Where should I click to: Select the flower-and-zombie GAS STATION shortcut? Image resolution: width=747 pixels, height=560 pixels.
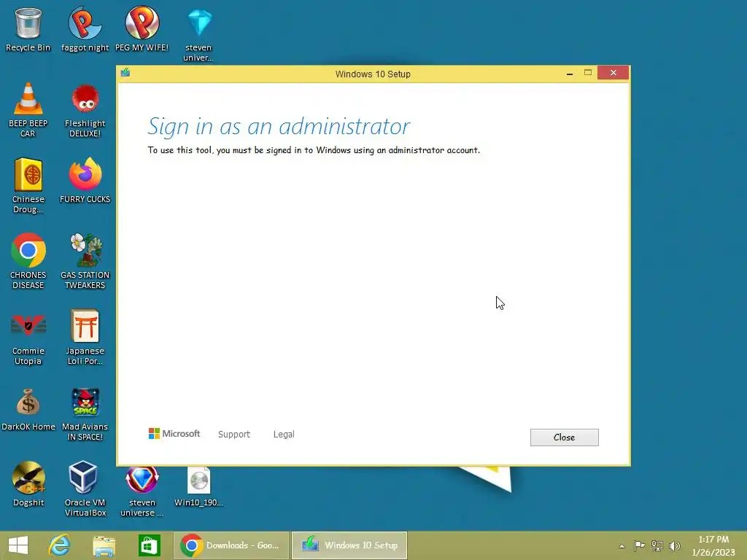point(85,261)
